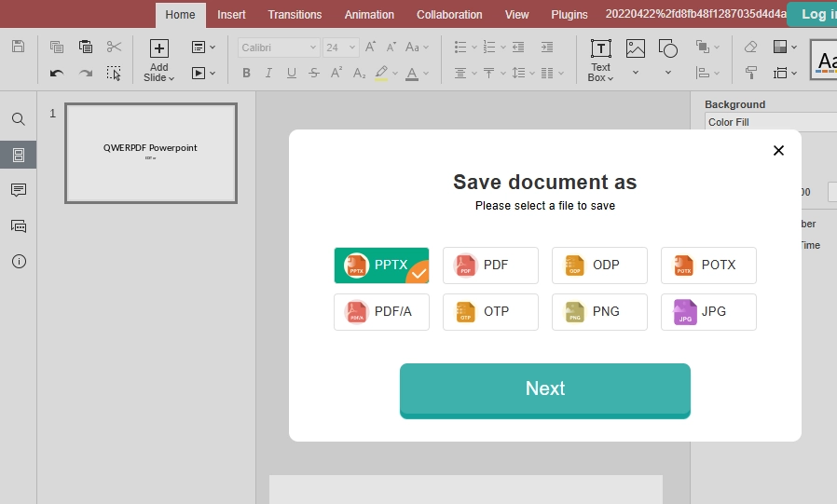This screenshot has height=504, width=837.
Task: Click the line spacing icon
Action: point(518,73)
